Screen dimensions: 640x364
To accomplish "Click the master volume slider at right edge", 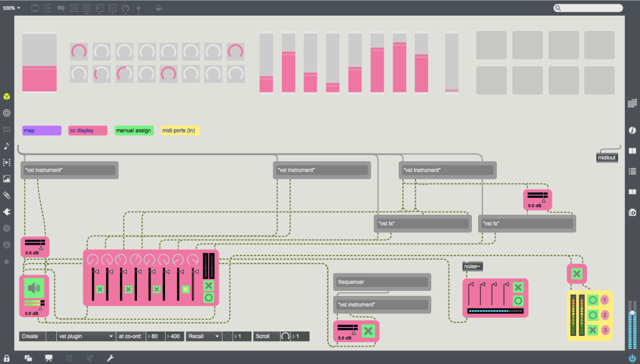I will point(632,325).
